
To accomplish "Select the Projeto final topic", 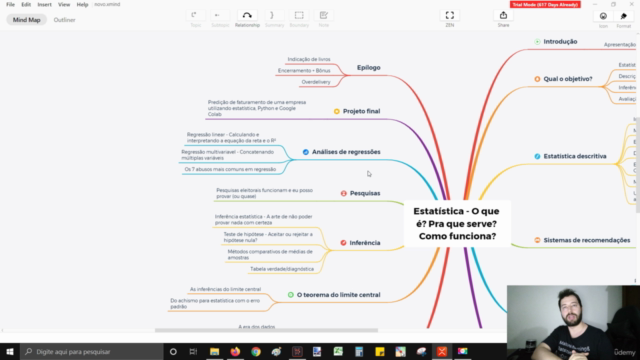I will point(361,111).
